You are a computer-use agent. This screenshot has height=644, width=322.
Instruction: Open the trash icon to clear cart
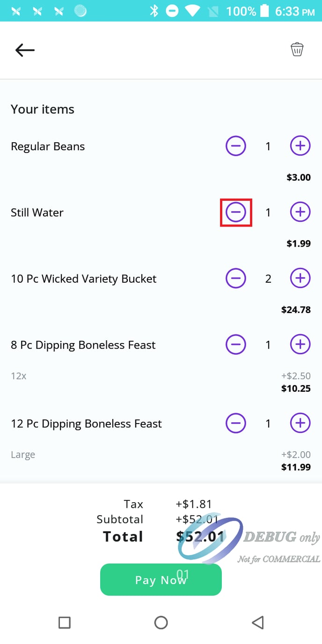pos(297,49)
